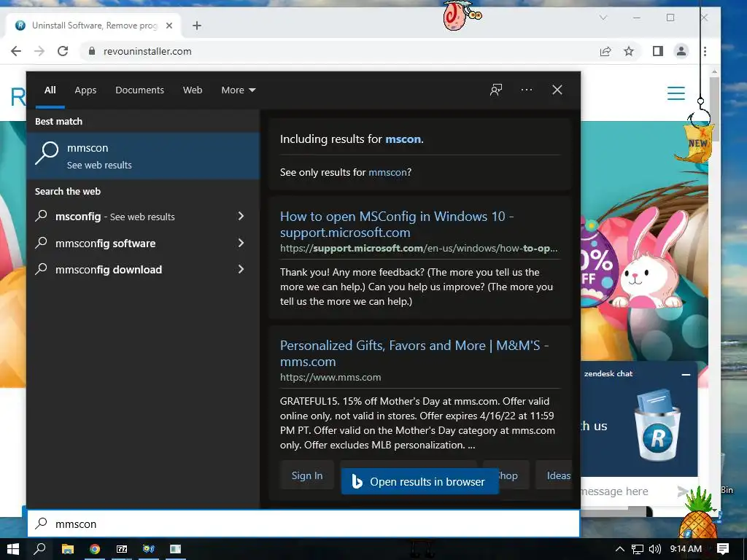The image size is (747, 560).
Task: Click the search feedback person icon
Action: 496,90
